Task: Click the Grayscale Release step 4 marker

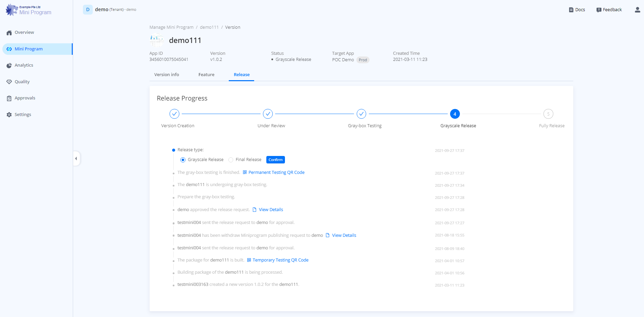Action: point(454,114)
